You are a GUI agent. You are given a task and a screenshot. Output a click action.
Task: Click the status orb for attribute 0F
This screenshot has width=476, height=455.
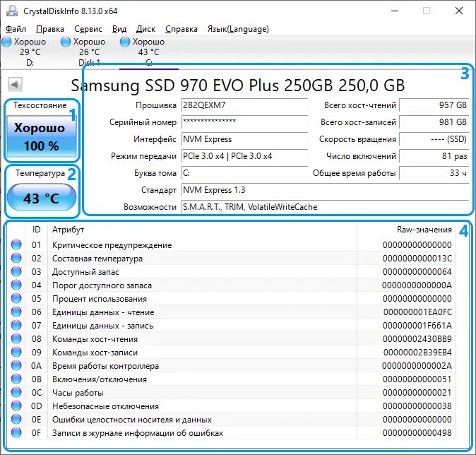click(x=16, y=432)
